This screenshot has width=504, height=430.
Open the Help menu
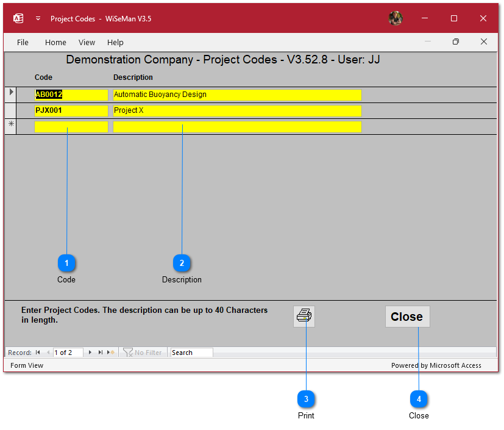click(x=115, y=42)
